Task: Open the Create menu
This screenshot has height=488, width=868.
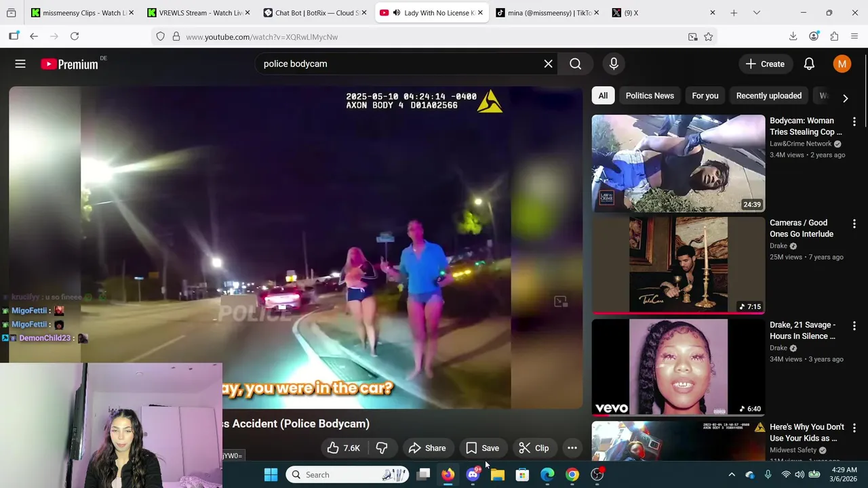Action: click(765, 64)
